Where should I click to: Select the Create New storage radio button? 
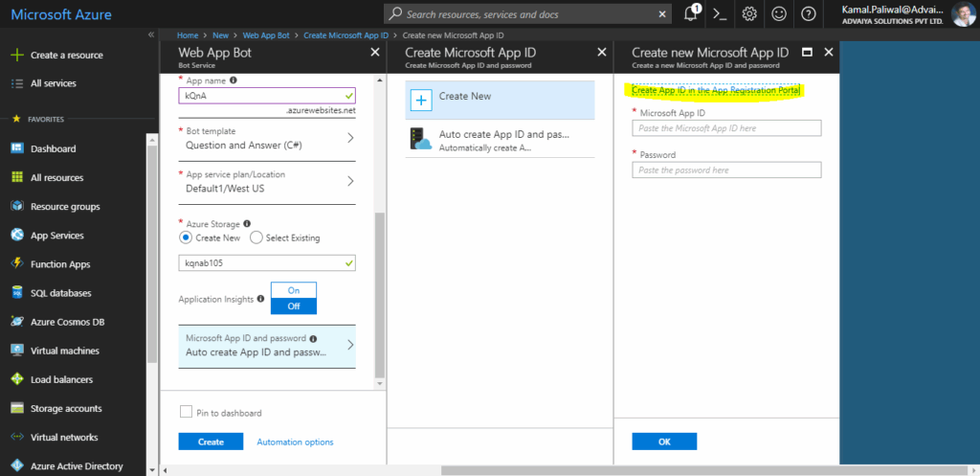click(185, 238)
